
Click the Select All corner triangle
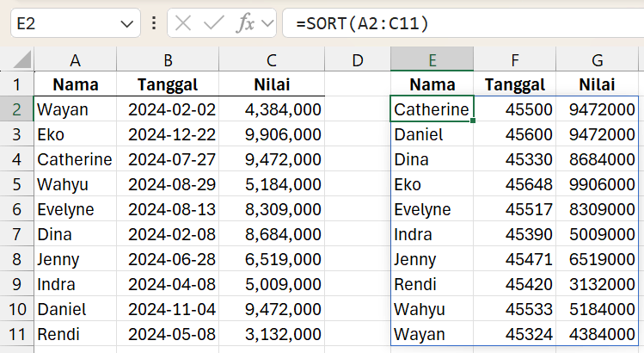[x=22, y=60]
